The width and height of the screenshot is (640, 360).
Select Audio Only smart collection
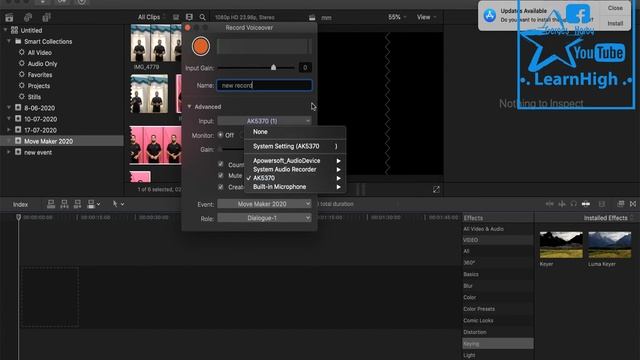[42, 64]
